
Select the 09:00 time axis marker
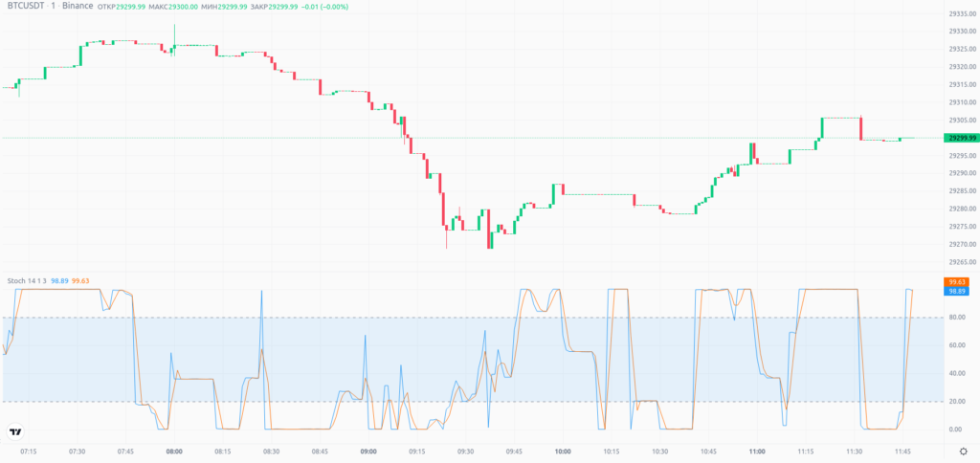pyautogui.click(x=368, y=451)
